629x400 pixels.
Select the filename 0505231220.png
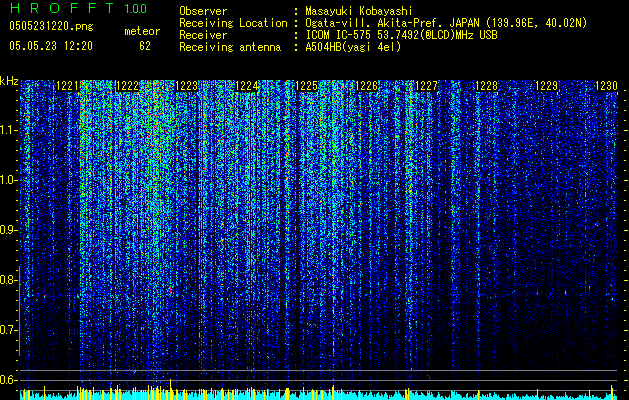[x=51, y=27]
